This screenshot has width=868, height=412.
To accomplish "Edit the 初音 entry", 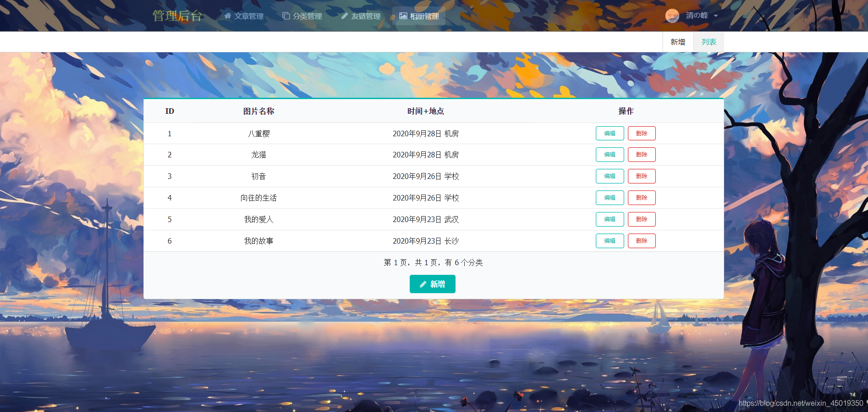I will (x=610, y=176).
